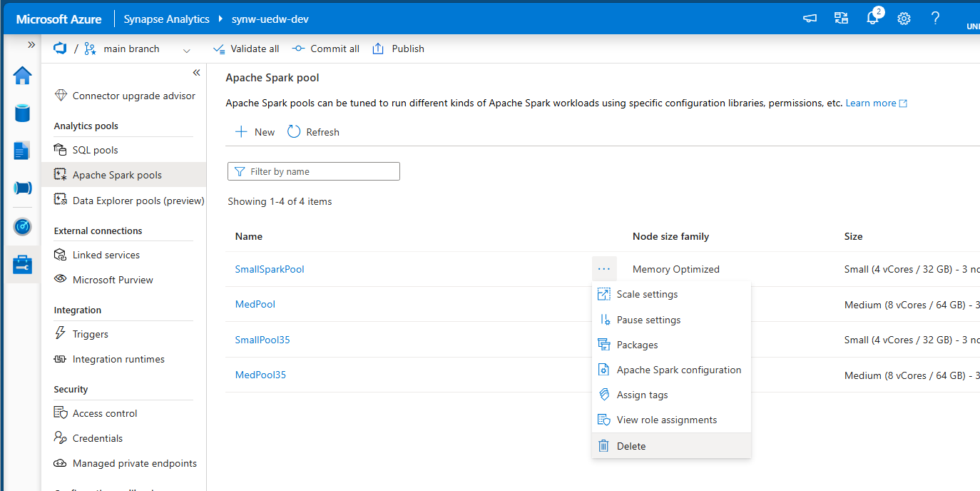The width and height of the screenshot is (980, 491).
Task: Open the Develop hub document icon
Action: 23,151
